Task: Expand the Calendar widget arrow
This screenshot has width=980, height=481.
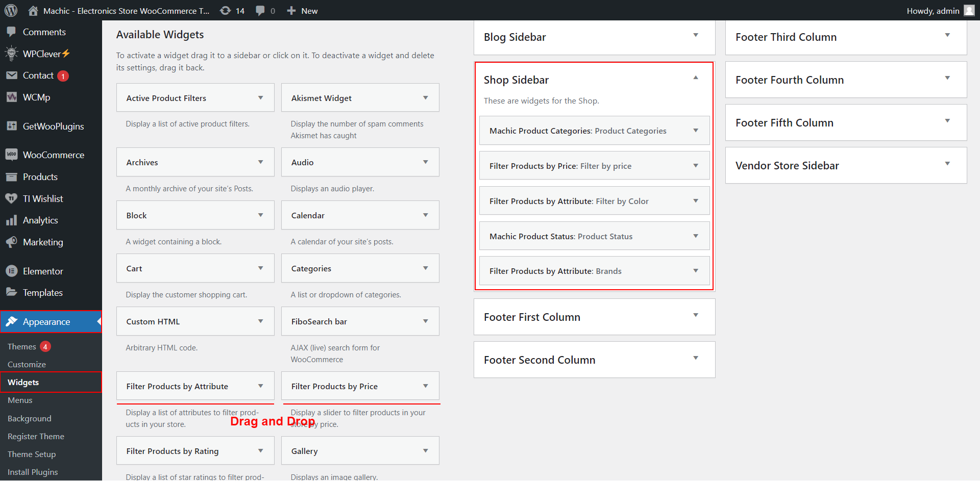Action: 425,215
